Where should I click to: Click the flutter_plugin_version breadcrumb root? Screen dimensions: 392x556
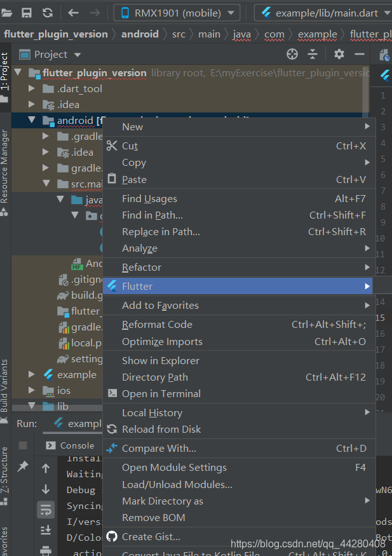coord(56,34)
